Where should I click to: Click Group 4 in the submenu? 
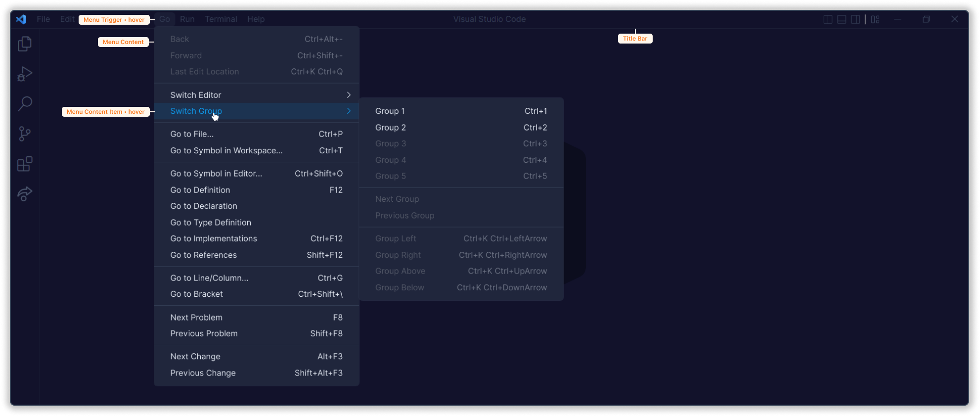tap(461, 160)
